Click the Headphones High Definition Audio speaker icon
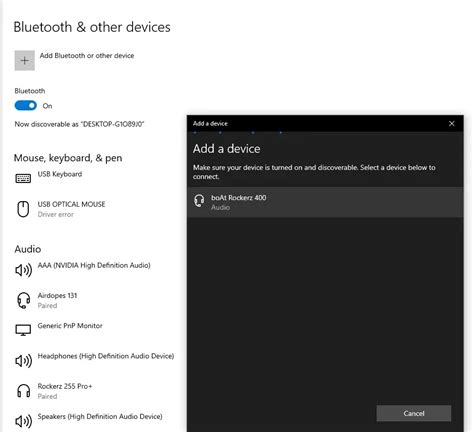The image size is (474, 432). (x=24, y=361)
